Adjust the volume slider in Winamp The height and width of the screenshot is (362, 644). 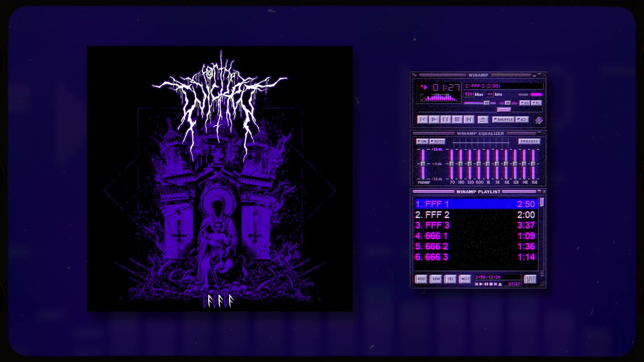point(479,103)
